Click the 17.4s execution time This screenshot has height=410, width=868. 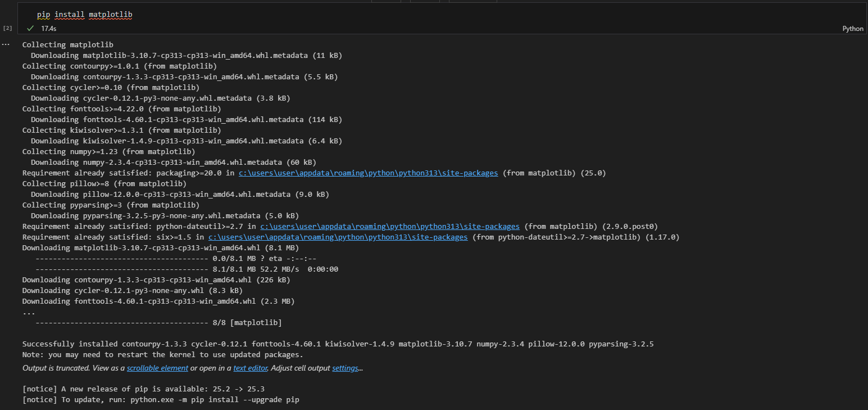pyautogui.click(x=49, y=28)
